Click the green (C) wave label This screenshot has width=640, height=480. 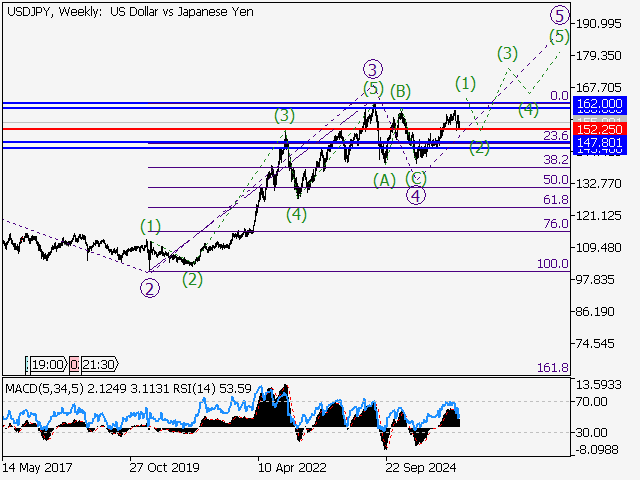[x=417, y=178]
